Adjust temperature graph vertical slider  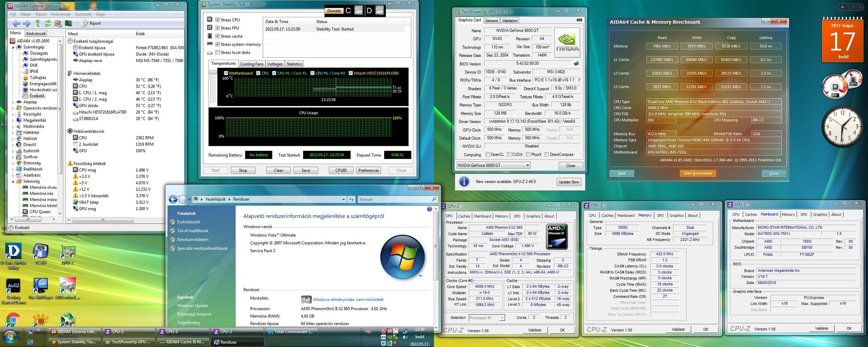click(x=213, y=72)
